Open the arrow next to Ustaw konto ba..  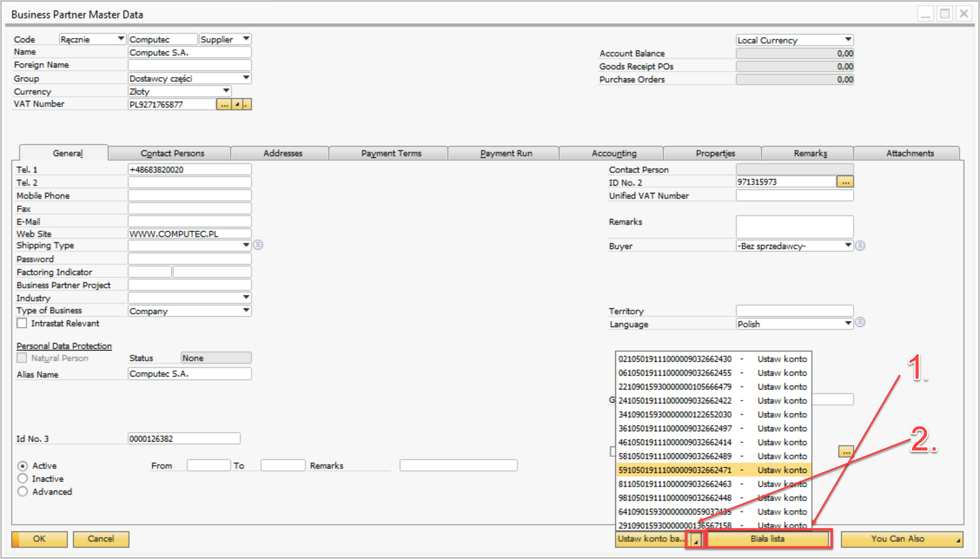tap(695, 540)
